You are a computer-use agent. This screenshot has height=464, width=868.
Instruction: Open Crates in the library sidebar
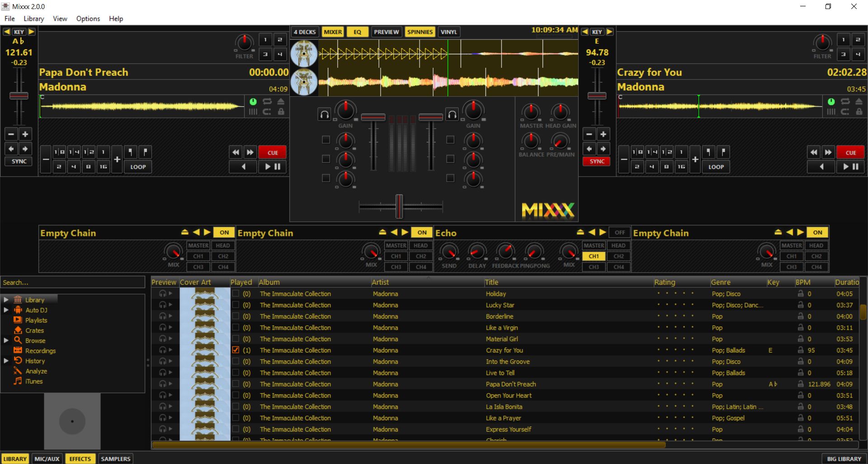click(34, 330)
